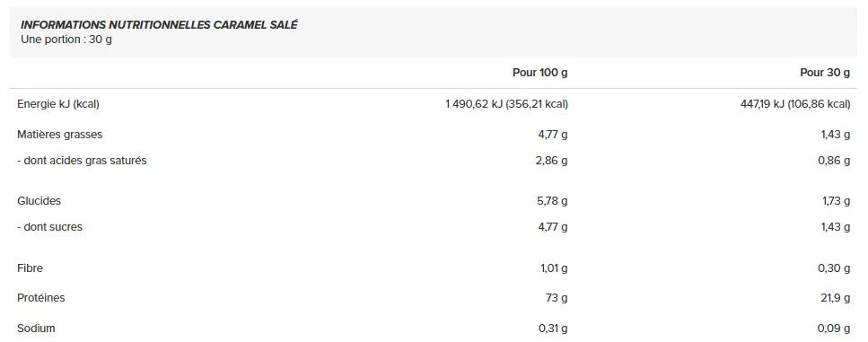Screen dimensions: 868x342
Task: Click the 1 490,62 kJ energy value
Action: pos(506,104)
